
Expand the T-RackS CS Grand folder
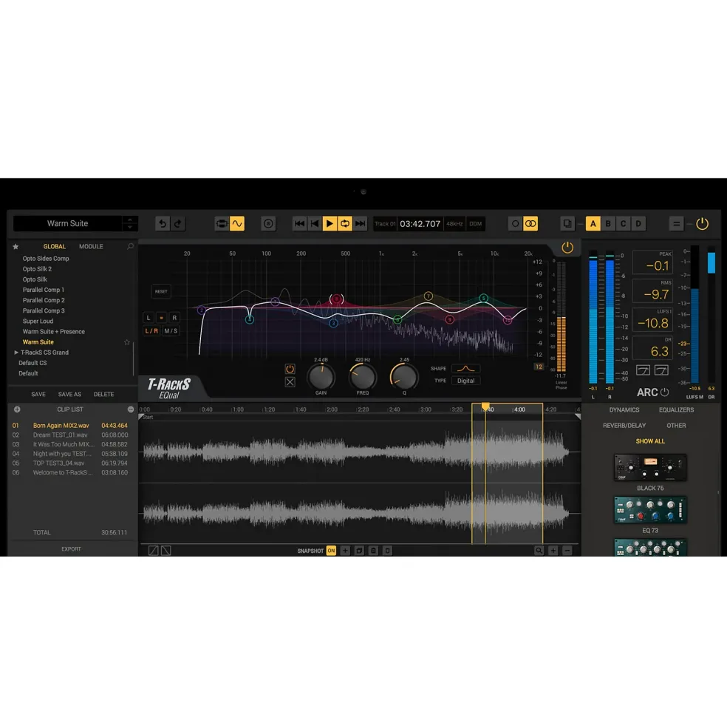tap(17, 353)
